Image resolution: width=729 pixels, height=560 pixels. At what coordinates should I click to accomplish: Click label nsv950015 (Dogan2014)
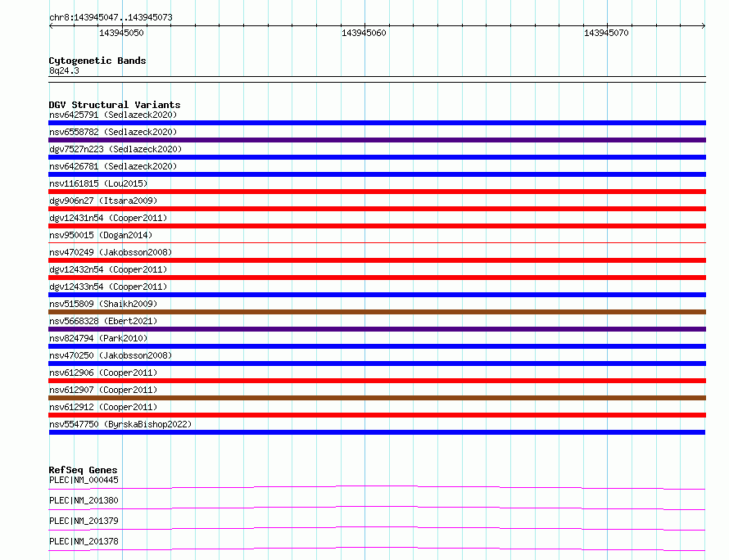101,235
